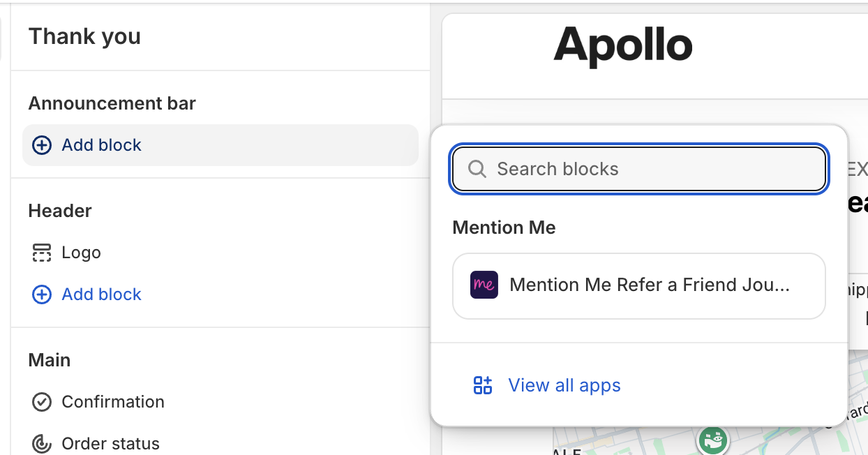Open View all apps link
Screen dimensions: 868x455
[564, 385]
